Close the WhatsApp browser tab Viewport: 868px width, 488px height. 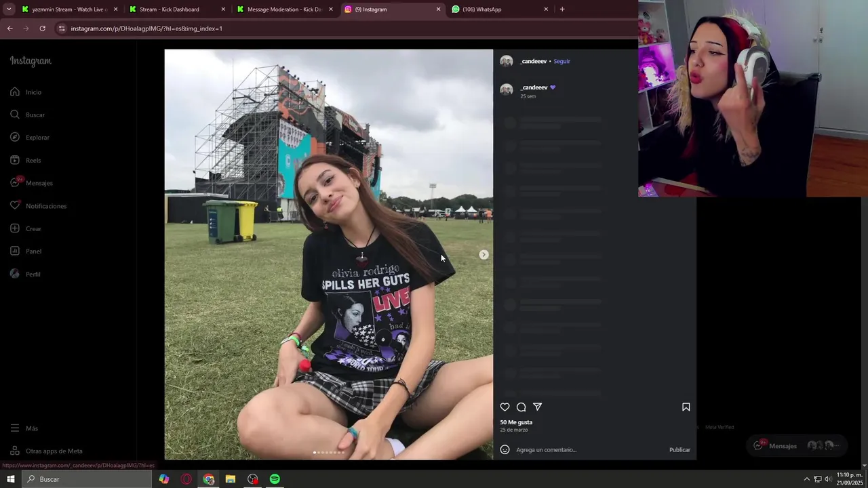(546, 9)
